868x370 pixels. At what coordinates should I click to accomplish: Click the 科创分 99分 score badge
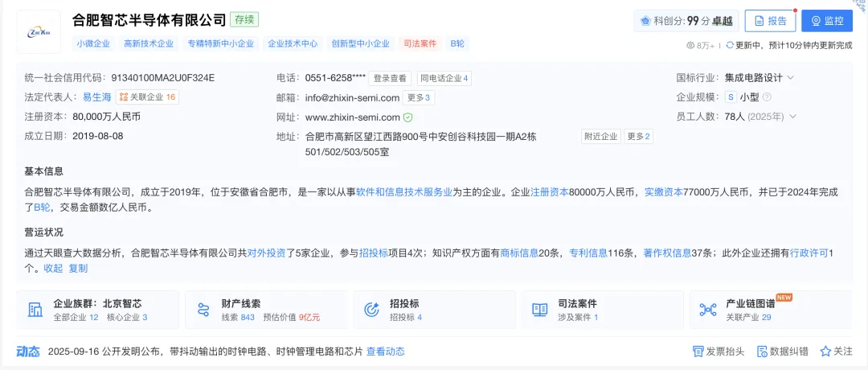[x=686, y=21]
